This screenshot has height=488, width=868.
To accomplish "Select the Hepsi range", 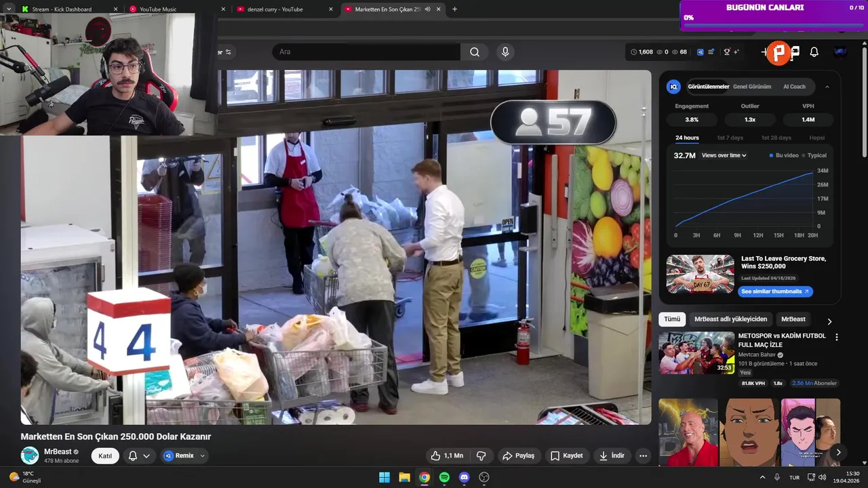I will (817, 138).
